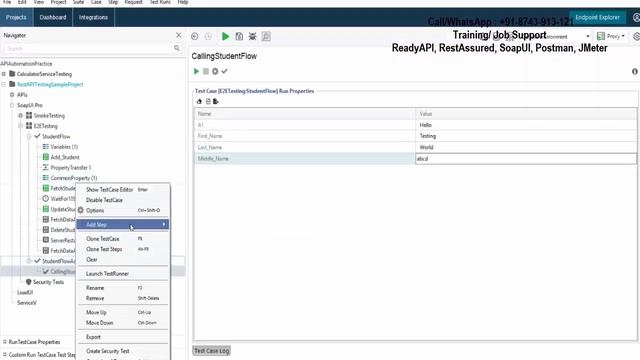This screenshot has width=640, height=360.
Task: Choose Clone TestCase in context menu
Action: [122, 238]
